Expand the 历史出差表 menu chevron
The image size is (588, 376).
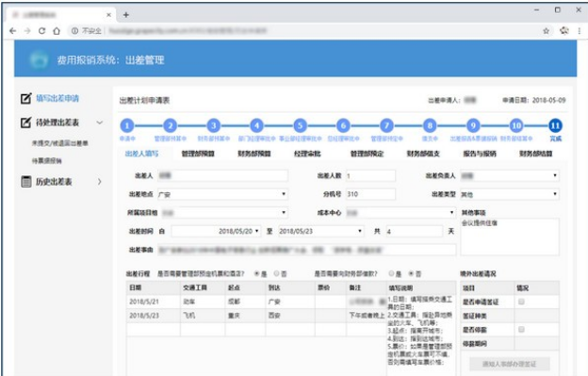point(99,182)
